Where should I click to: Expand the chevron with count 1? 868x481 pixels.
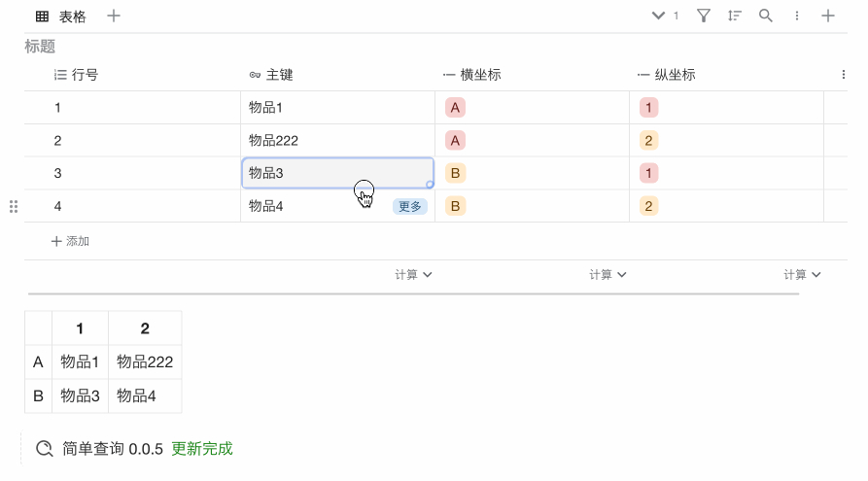coord(660,16)
